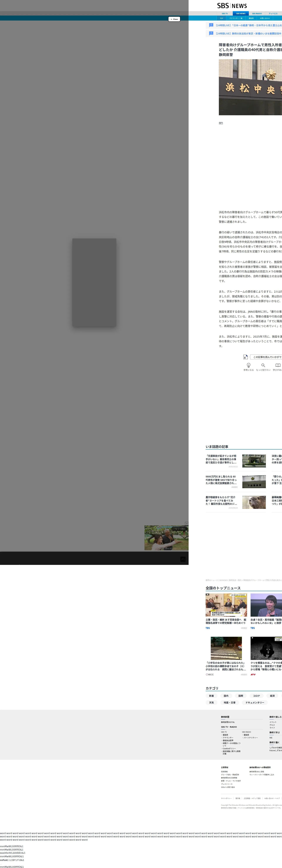
Task: Click the magnifier もっと知りたい reaction icon
Action: tap(263, 365)
